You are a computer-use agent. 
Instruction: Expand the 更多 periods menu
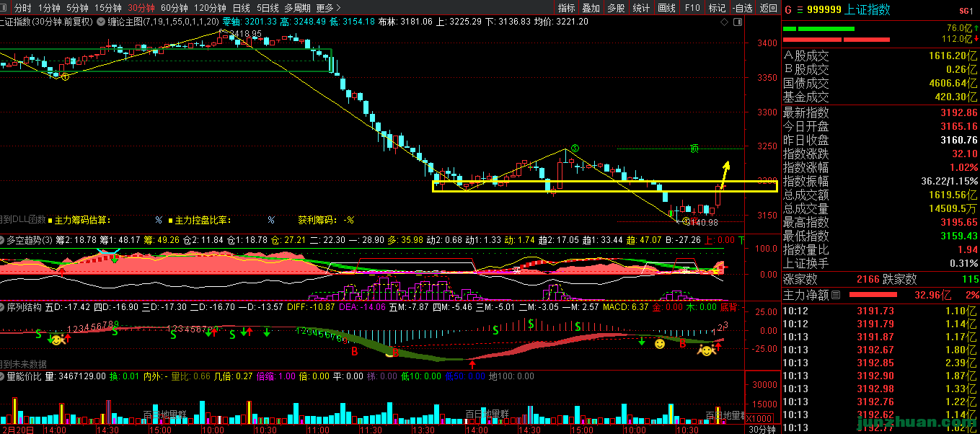coord(328,8)
